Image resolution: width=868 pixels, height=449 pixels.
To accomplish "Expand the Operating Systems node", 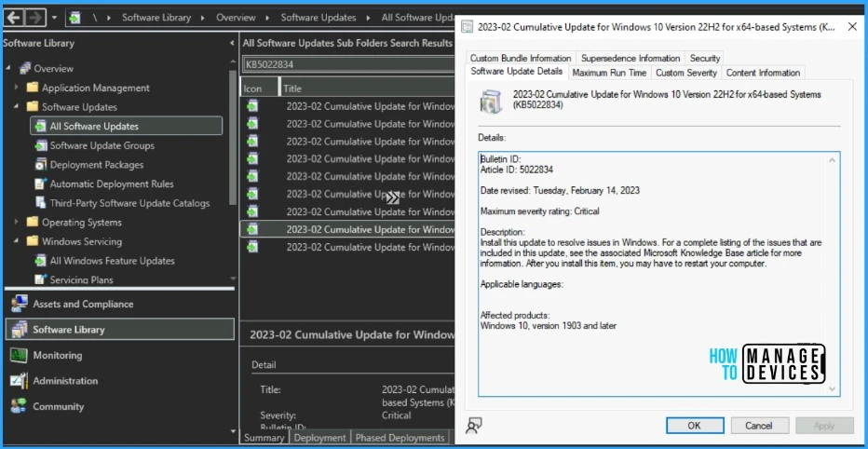I will click(x=17, y=222).
